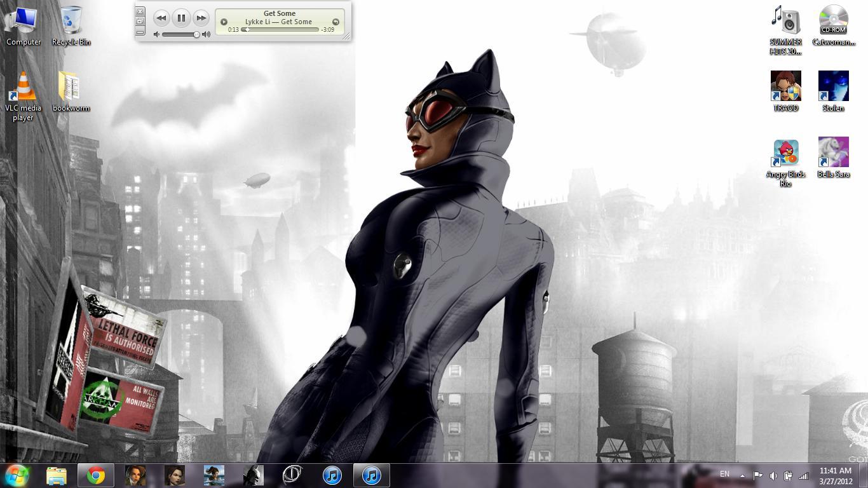Skip to the previous track in iTunes
The width and height of the screenshot is (868, 488).
click(x=161, y=18)
